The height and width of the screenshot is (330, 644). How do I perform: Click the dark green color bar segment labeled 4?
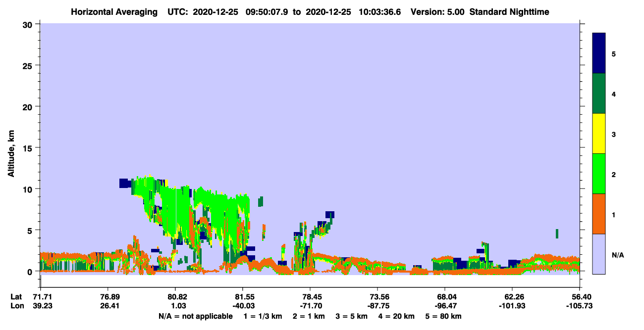tap(599, 94)
